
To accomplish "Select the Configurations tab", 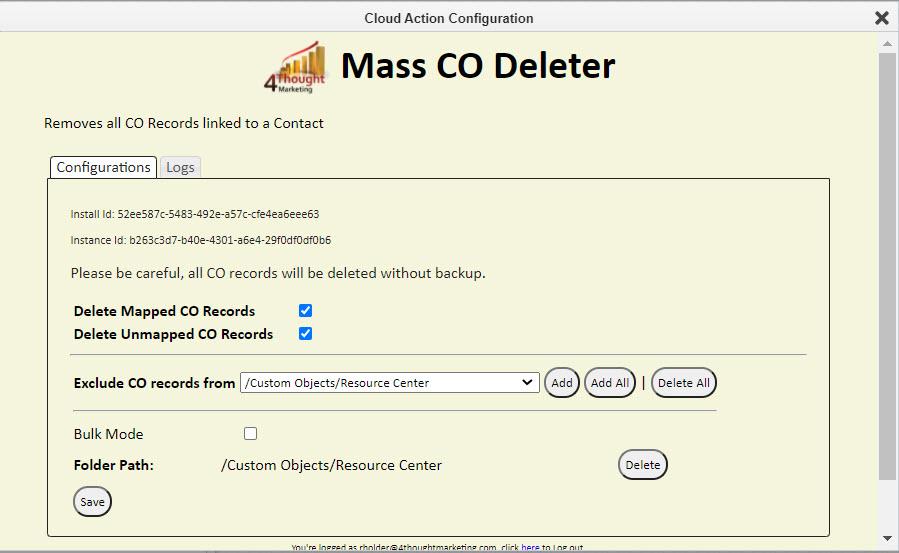I will pos(103,167).
